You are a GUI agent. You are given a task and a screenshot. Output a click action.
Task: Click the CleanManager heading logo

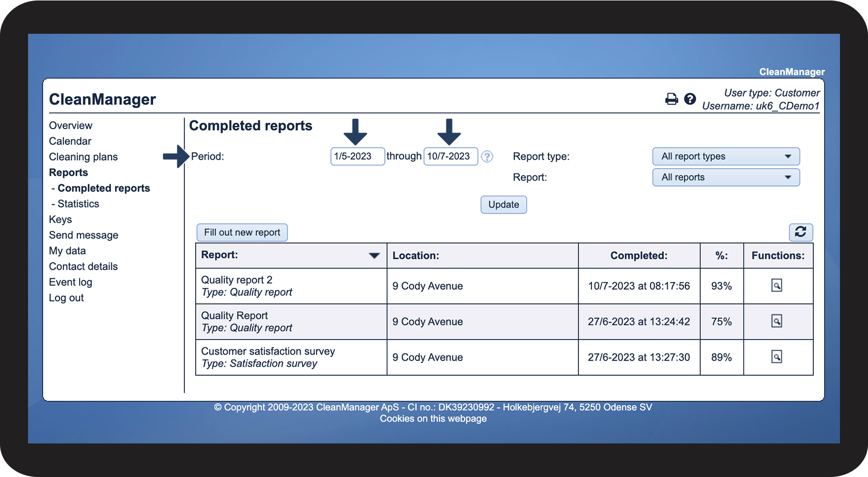(103, 99)
